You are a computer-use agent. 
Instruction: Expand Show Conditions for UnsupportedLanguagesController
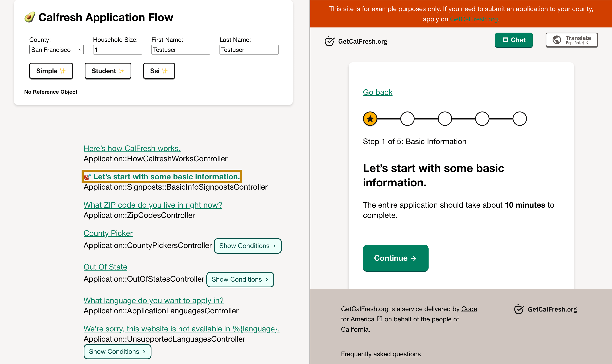pyautogui.click(x=117, y=351)
